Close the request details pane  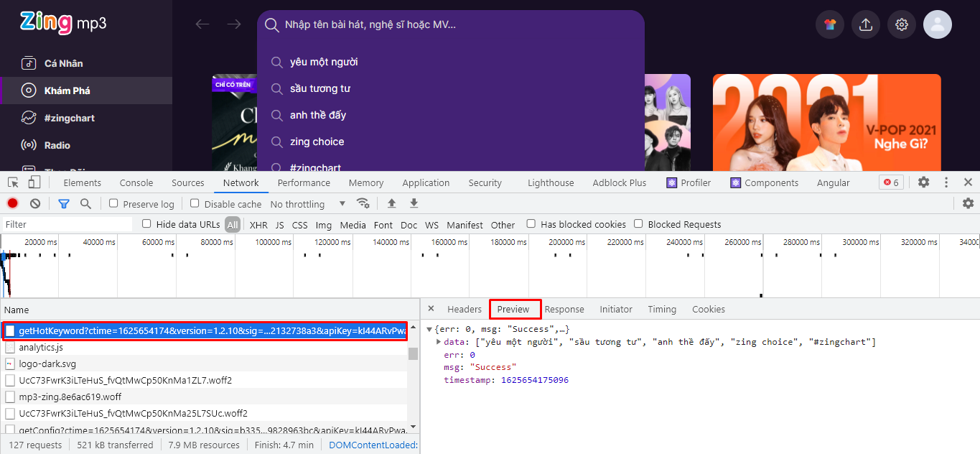(431, 309)
